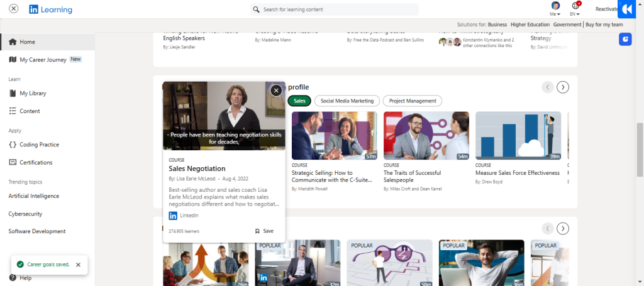This screenshot has width=644, height=286.
Task: Close the page with top-left X icon
Action: point(14,9)
